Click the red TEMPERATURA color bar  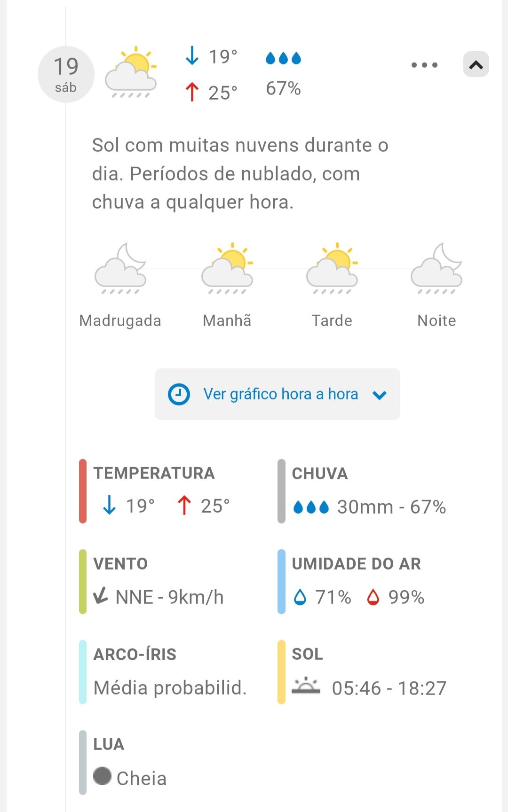pos(83,491)
